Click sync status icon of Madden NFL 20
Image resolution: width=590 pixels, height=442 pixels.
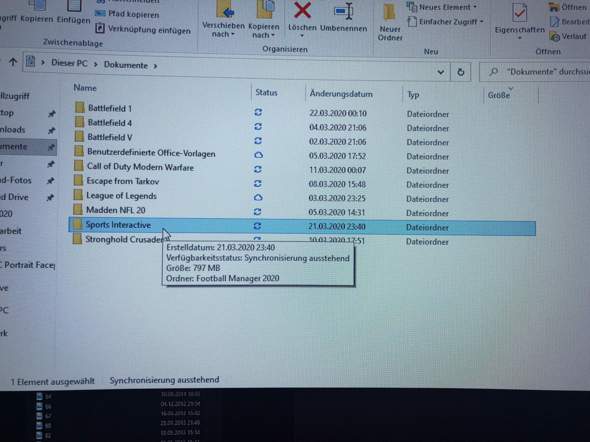pyautogui.click(x=257, y=212)
